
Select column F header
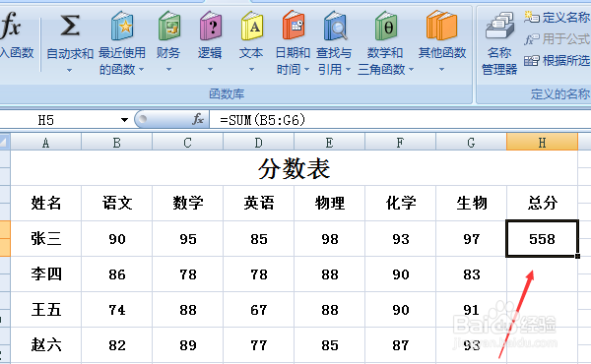point(400,143)
